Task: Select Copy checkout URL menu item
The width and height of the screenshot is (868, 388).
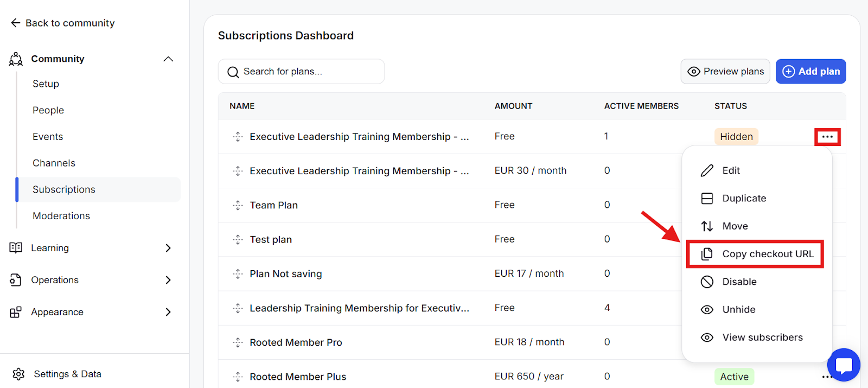Action: tap(767, 254)
